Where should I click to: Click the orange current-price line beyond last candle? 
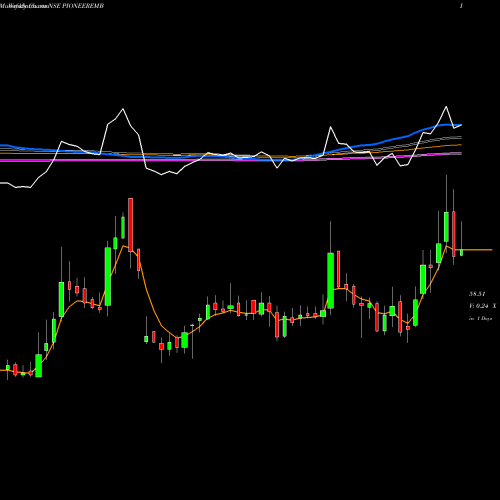pos(478,250)
